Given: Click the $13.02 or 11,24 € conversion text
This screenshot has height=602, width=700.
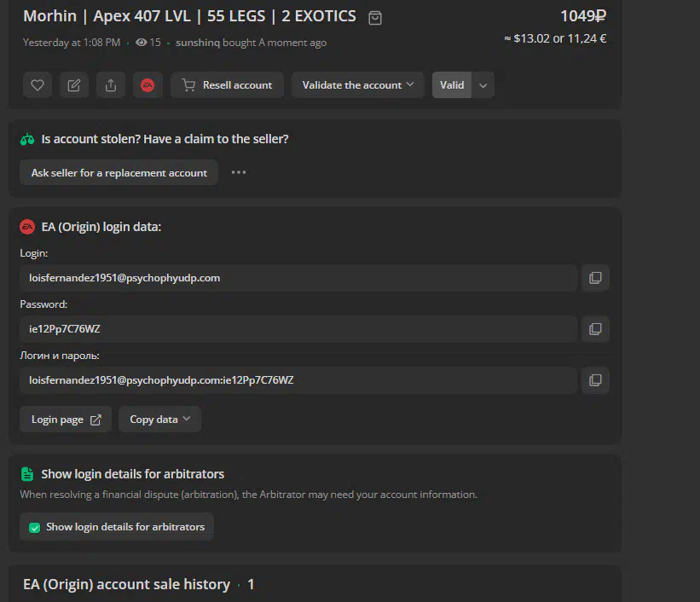Looking at the screenshot, I should [555, 38].
